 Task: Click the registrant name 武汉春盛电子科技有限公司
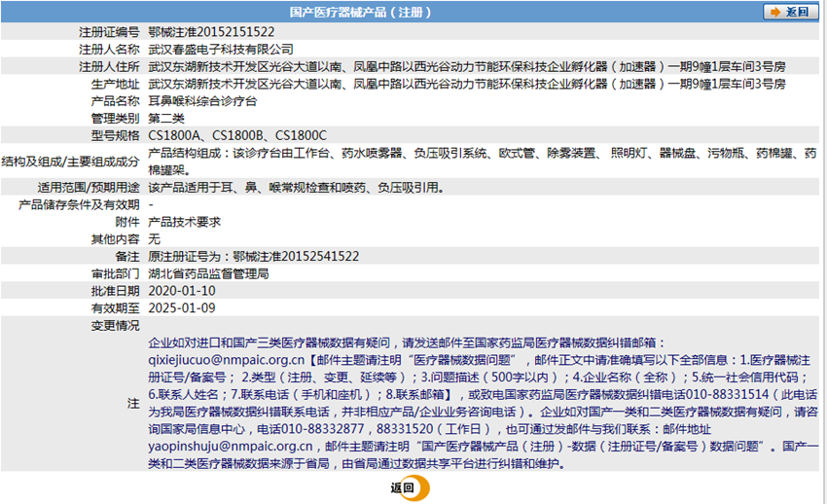point(221,49)
